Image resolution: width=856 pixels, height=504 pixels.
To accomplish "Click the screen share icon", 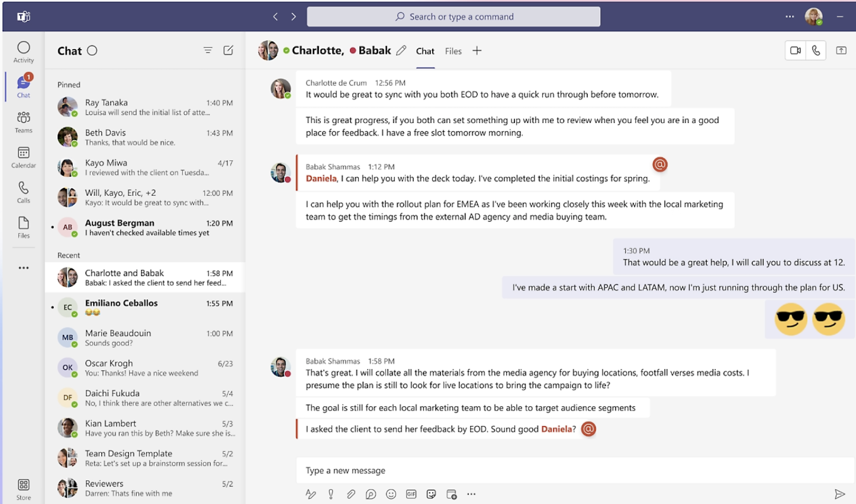I will tap(841, 50).
